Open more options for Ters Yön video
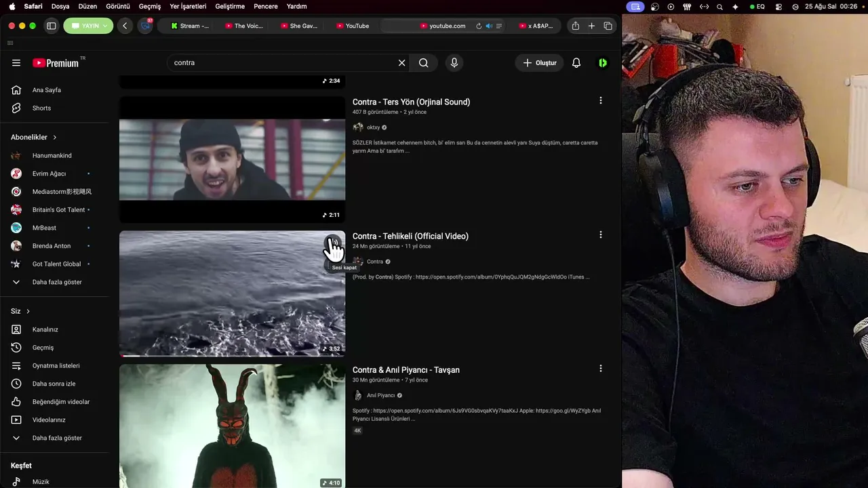 click(600, 101)
